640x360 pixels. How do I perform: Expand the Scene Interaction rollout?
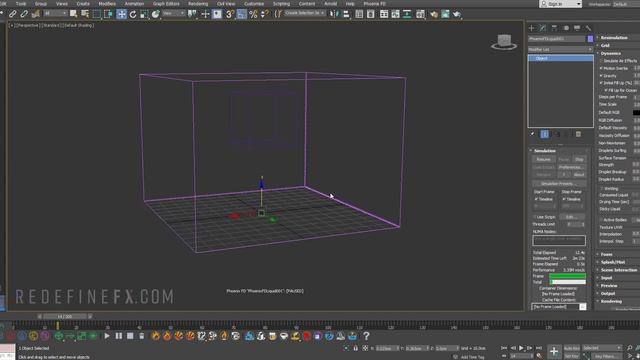[619, 270]
